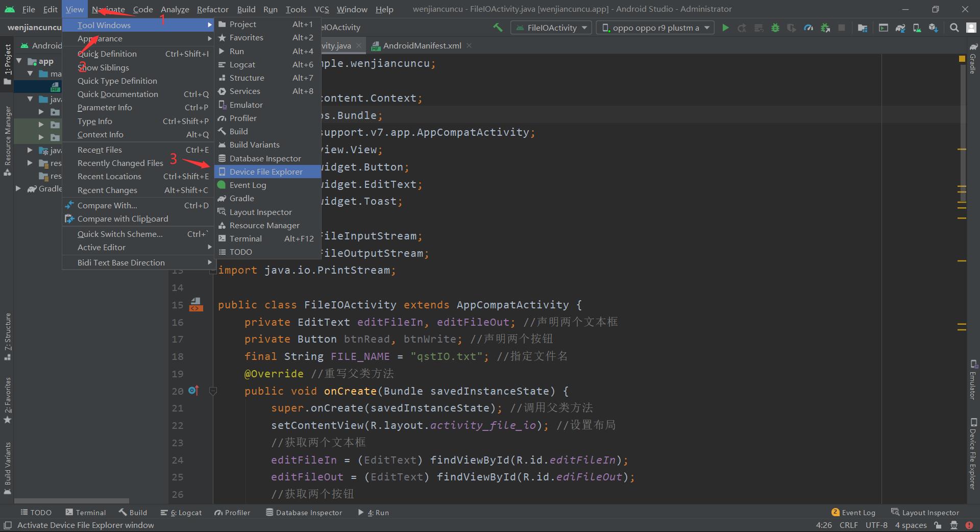The width and height of the screenshot is (980, 532).
Task: Expand Gradle Scripts node in project tree
Action: (x=18, y=188)
